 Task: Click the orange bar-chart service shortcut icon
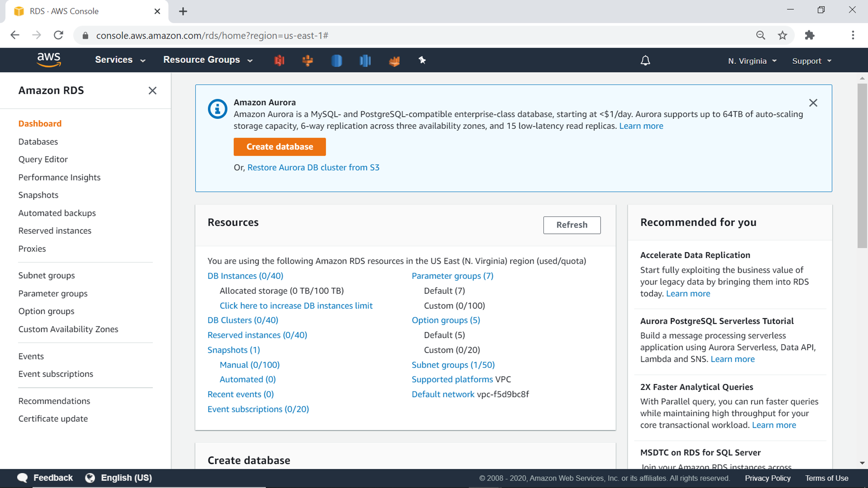[394, 61]
